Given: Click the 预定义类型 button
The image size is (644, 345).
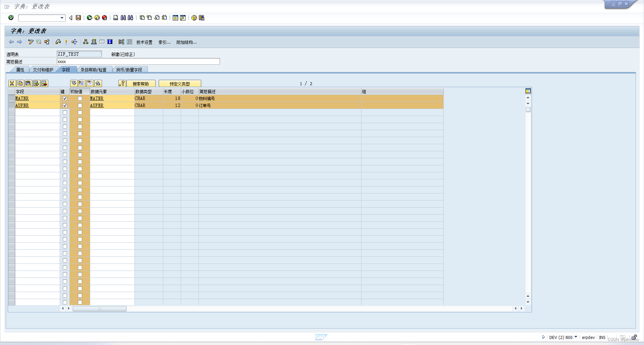Looking at the screenshot, I should click(x=180, y=83).
